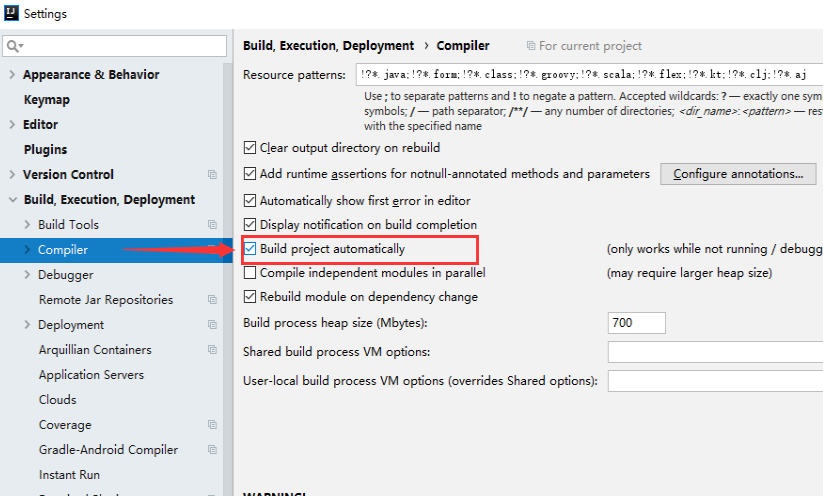Click the Compiler breadcrumb in the header
Screen dimensions: 823x496
(x=463, y=46)
